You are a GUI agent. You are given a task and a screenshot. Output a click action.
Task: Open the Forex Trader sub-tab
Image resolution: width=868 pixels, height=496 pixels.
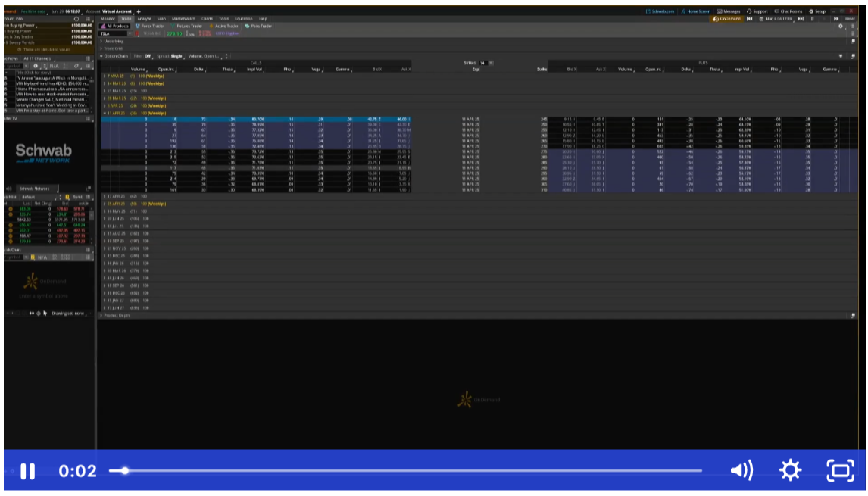point(150,26)
